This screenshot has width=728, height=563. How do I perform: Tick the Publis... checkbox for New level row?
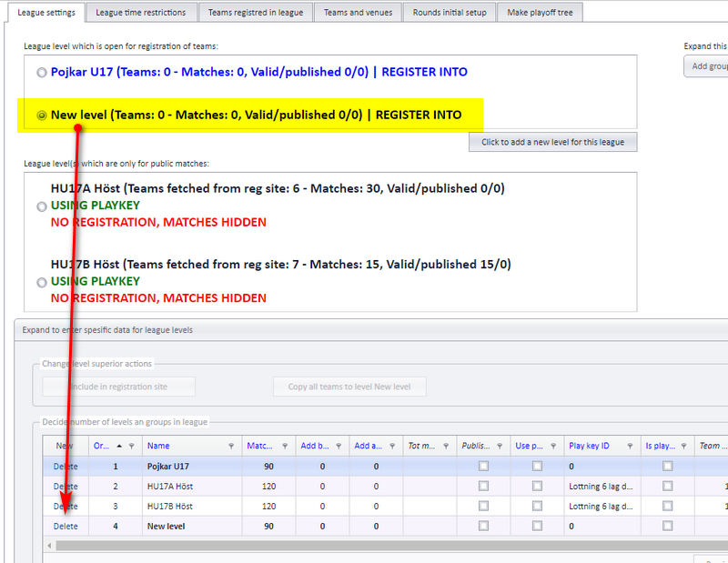[484, 526]
